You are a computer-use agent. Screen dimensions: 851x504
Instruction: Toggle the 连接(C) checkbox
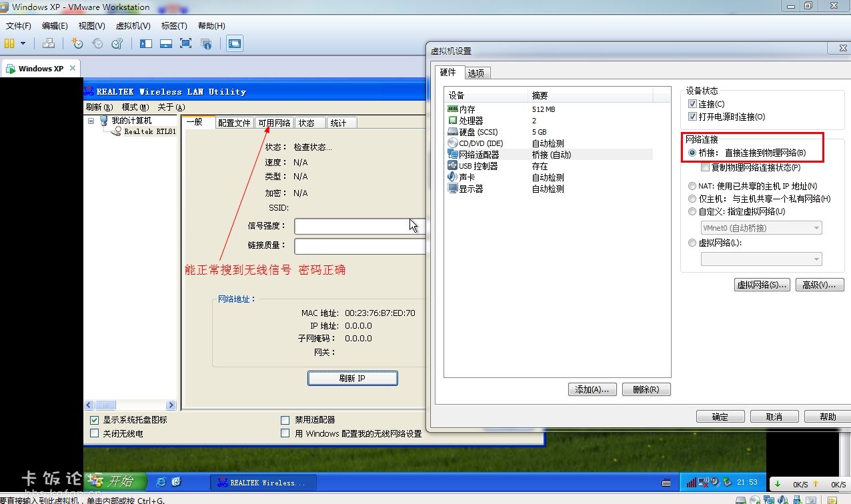pyautogui.click(x=692, y=104)
